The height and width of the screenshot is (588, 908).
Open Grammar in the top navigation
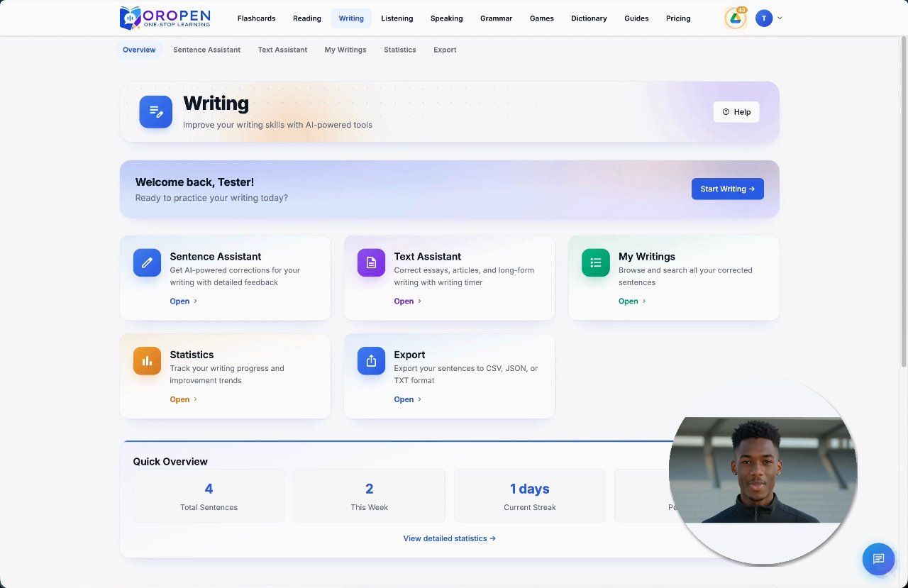[x=497, y=18]
